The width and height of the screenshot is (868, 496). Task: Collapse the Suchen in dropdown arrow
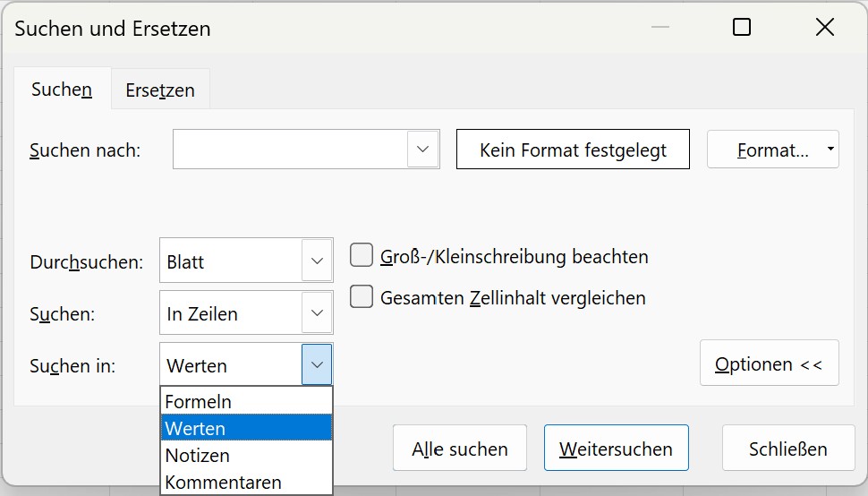317,365
